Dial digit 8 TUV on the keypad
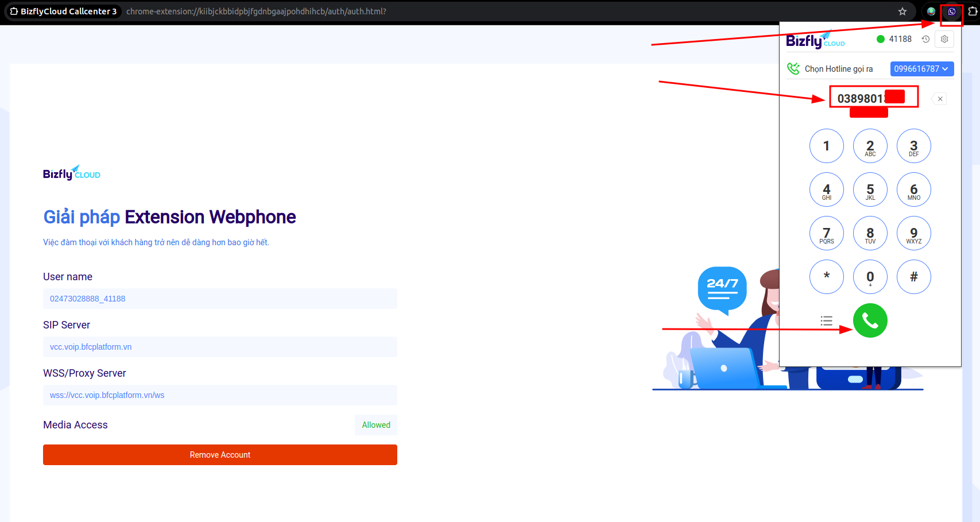This screenshot has width=980, height=522. point(870,233)
